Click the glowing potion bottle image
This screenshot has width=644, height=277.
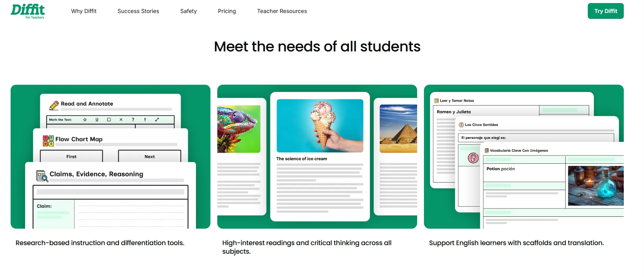click(596, 186)
